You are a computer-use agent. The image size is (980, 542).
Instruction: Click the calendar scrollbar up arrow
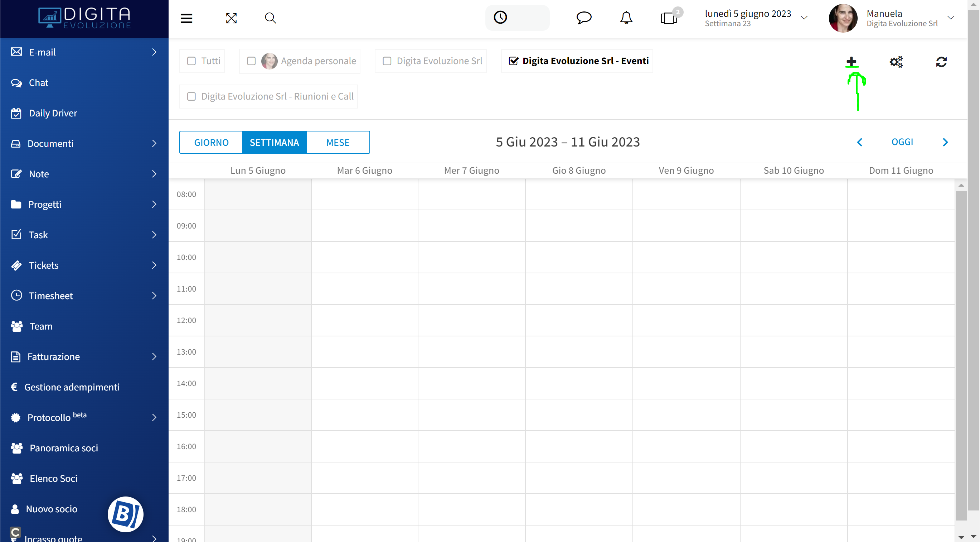tap(961, 186)
